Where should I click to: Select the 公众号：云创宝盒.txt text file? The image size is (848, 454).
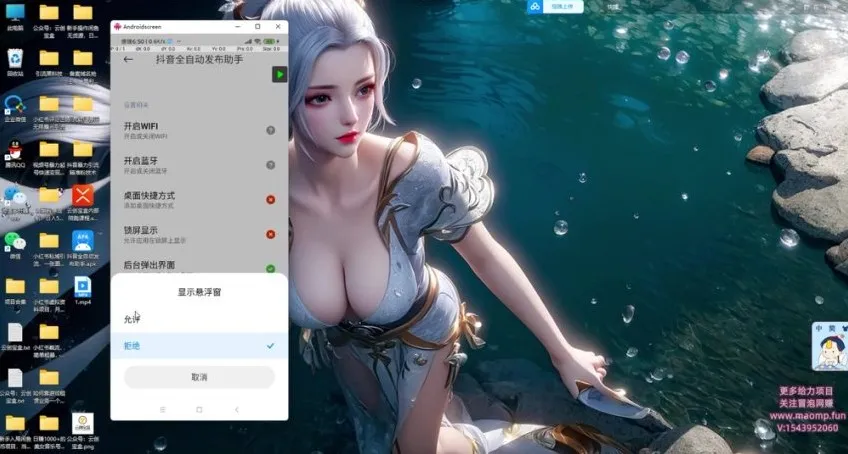pos(15,385)
